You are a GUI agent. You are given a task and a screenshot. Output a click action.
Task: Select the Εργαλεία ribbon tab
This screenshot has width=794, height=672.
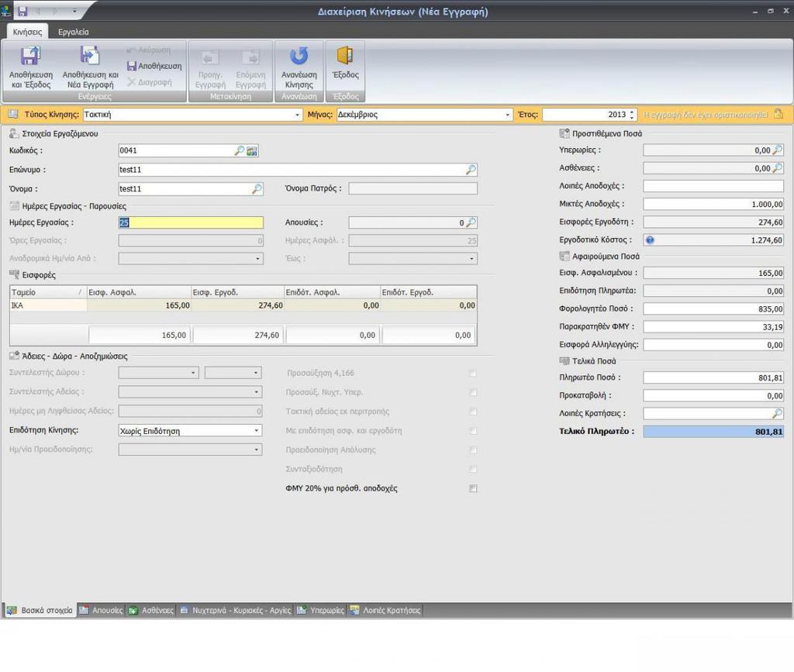[x=73, y=32]
